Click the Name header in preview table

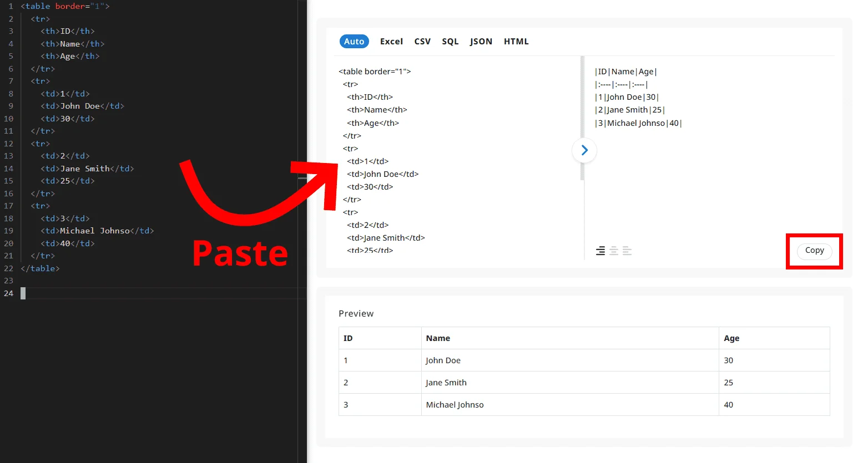[x=570, y=338]
